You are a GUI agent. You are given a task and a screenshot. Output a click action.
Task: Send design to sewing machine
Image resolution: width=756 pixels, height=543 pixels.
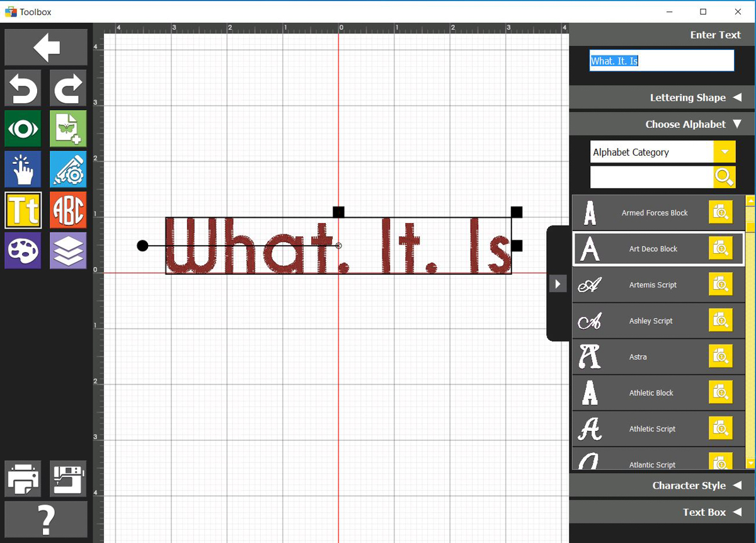[x=68, y=479]
